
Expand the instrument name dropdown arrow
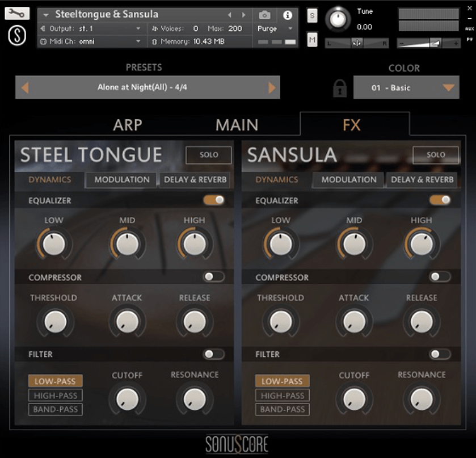coord(46,15)
